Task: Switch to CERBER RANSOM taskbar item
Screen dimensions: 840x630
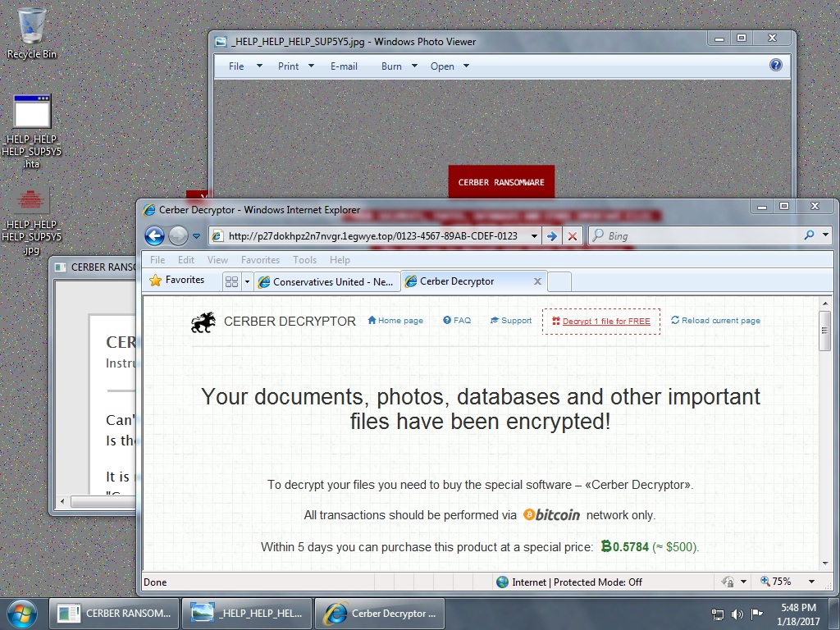Action: (x=115, y=614)
